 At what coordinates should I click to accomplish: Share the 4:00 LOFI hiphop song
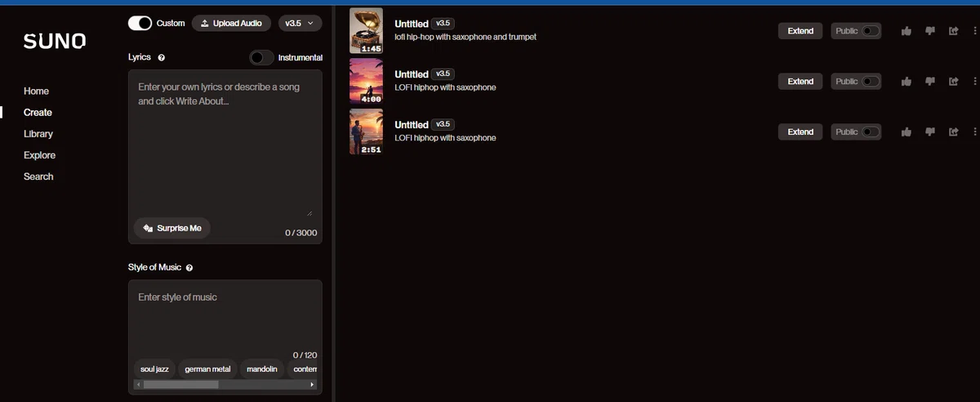(953, 82)
